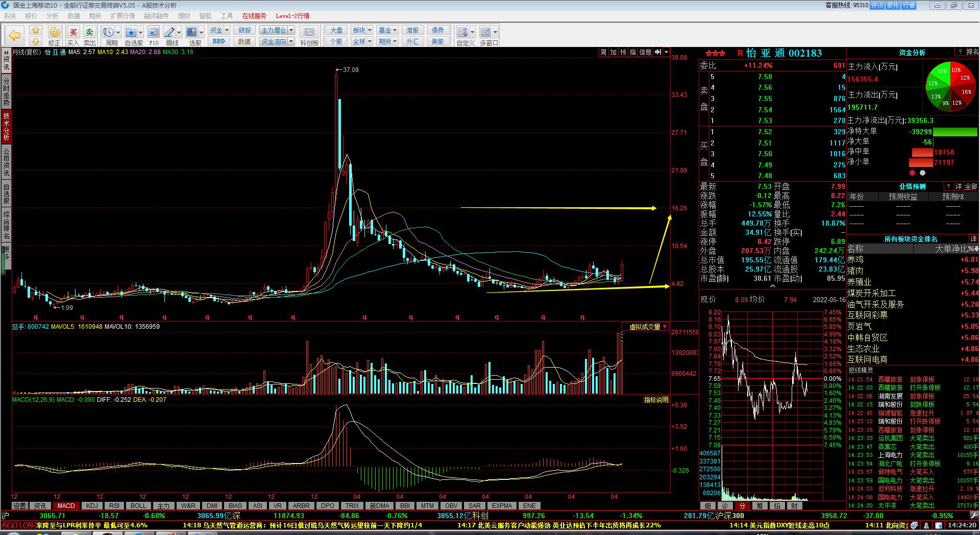
Task: Toggle the 指 indicator button
Action: [632, 52]
